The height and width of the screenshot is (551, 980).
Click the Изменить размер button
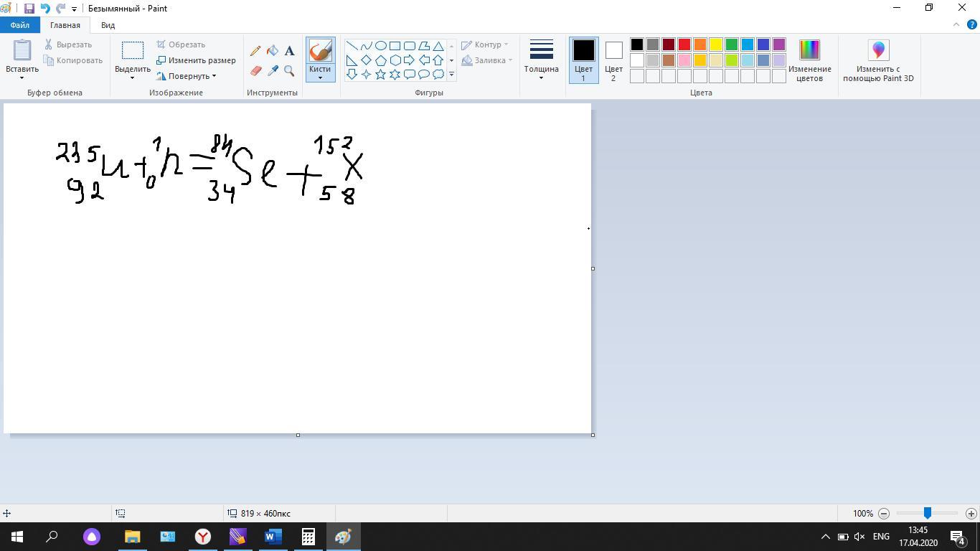(197, 60)
